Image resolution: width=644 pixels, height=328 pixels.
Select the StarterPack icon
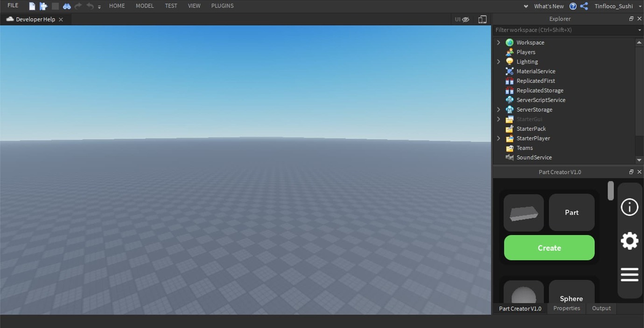pyautogui.click(x=510, y=128)
